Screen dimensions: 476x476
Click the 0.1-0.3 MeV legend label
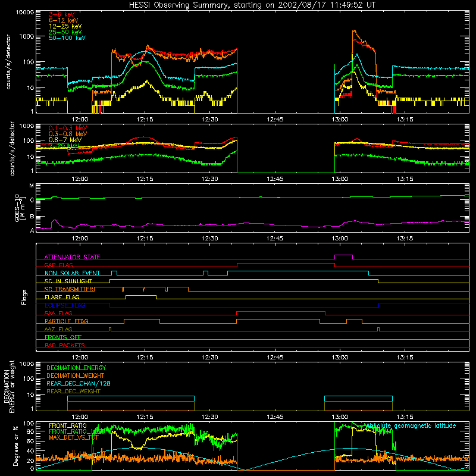point(68,128)
